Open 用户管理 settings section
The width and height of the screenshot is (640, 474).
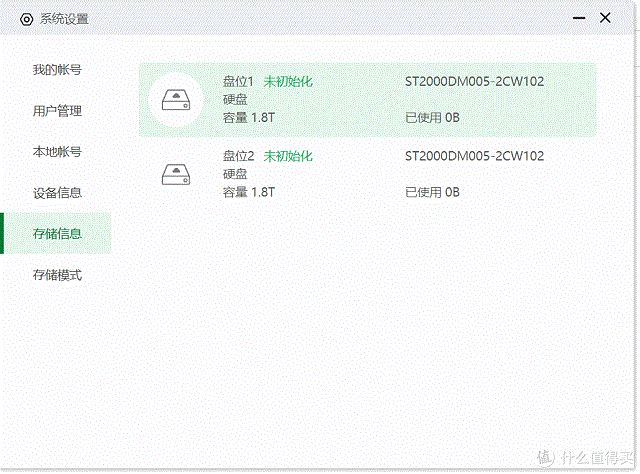(57, 111)
